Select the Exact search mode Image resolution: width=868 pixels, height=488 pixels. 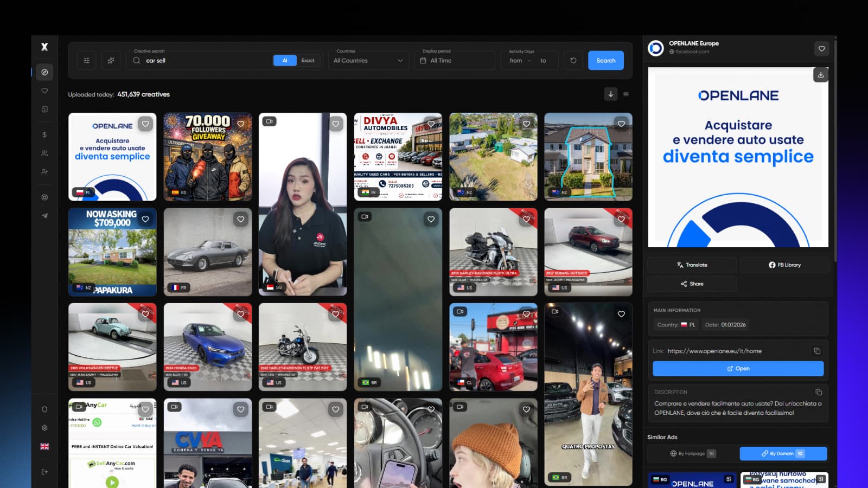[x=308, y=61]
